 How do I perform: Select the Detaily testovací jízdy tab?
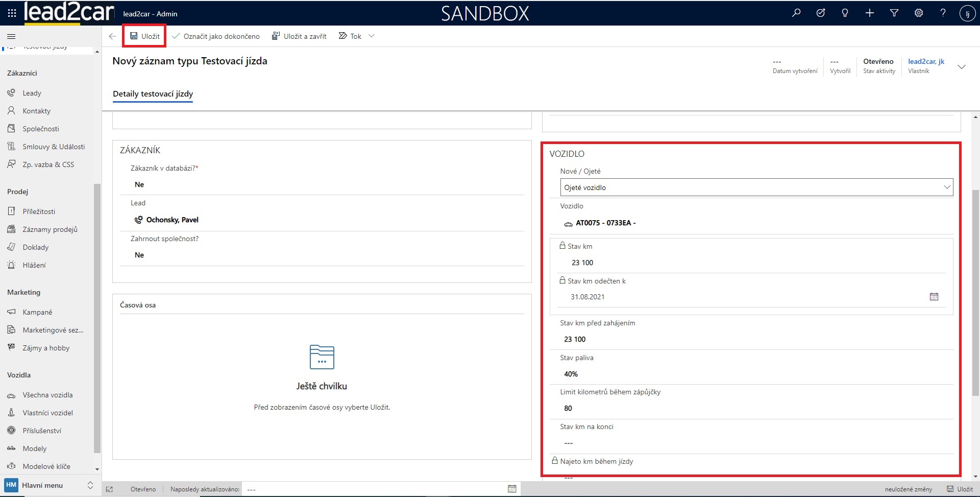coord(153,94)
